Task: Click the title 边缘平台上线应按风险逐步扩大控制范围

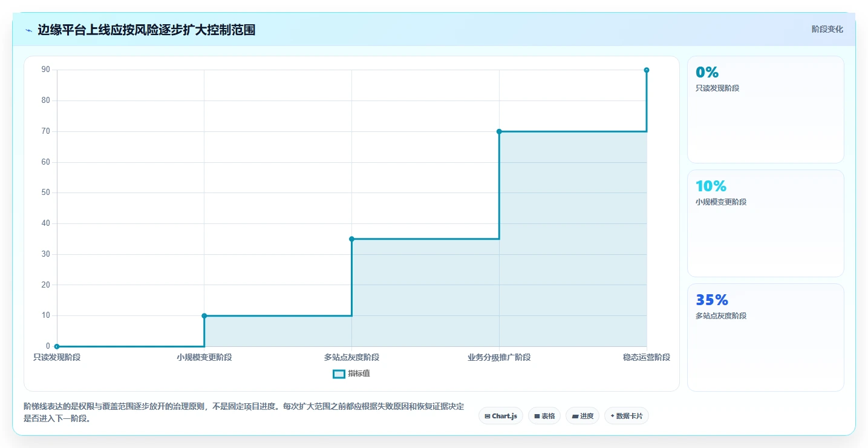Action: click(146, 30)
